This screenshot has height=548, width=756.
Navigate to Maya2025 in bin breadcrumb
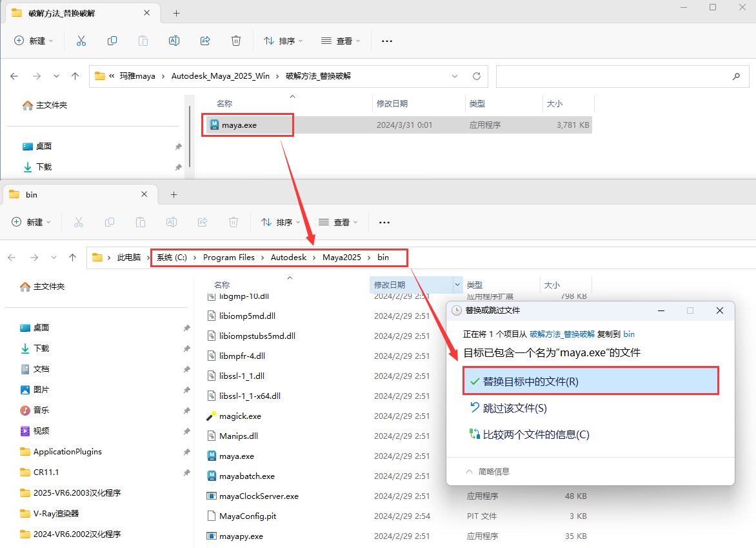[341, 258]
